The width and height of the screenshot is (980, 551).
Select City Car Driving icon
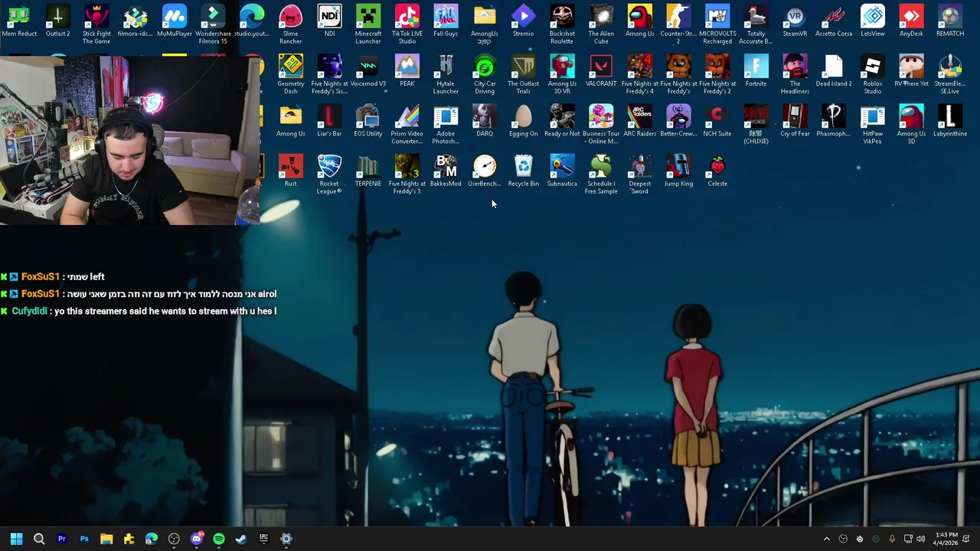485,74
